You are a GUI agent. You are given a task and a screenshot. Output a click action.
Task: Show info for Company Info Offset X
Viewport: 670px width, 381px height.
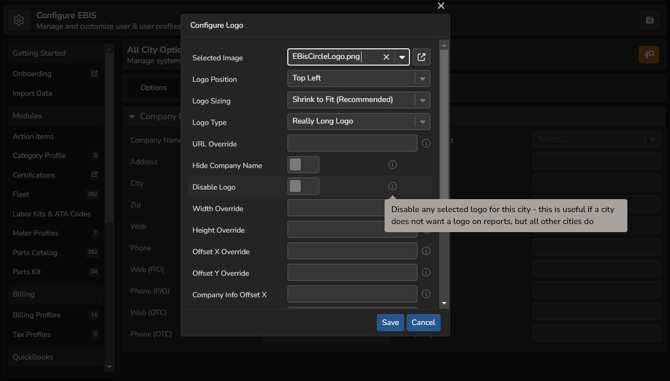(426, 294)
